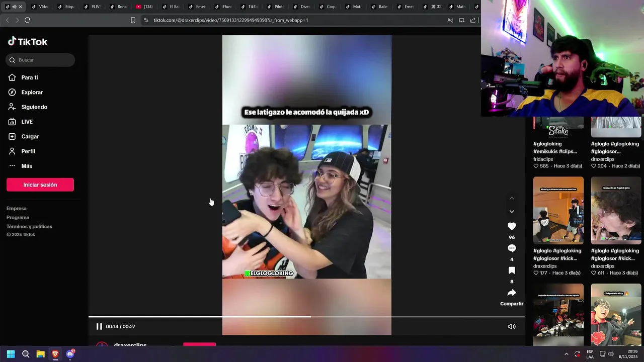Mute the video with volume icon
The image size is (644, 362).
tap(512, 326)
